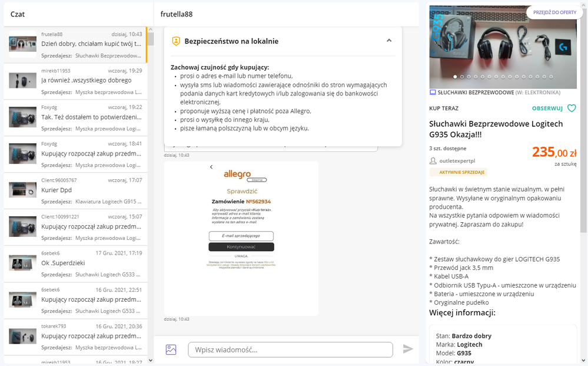Send the message with arrow icon

tap(408, 349)
